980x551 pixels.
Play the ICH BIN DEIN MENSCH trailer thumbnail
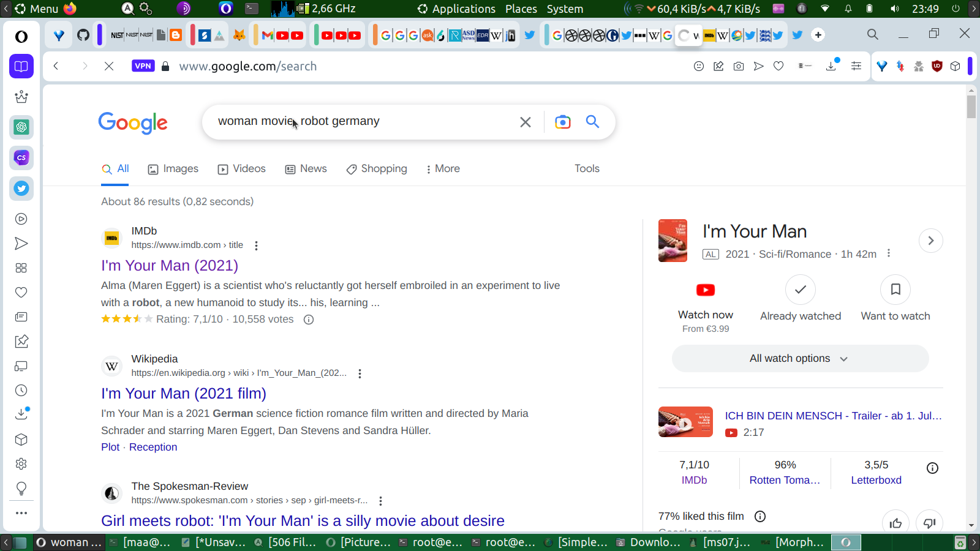click(685, 422)
